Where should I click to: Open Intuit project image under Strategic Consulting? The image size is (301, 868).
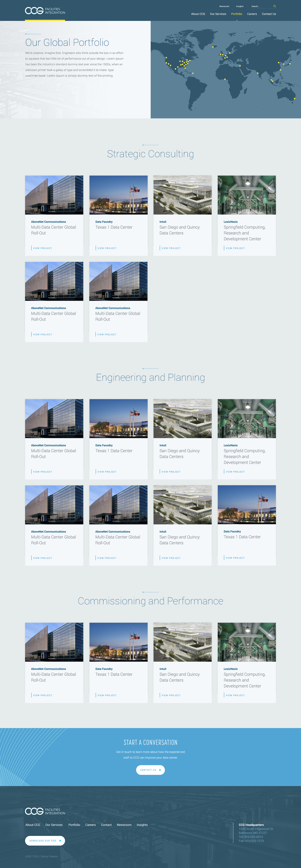click(182, 195)
